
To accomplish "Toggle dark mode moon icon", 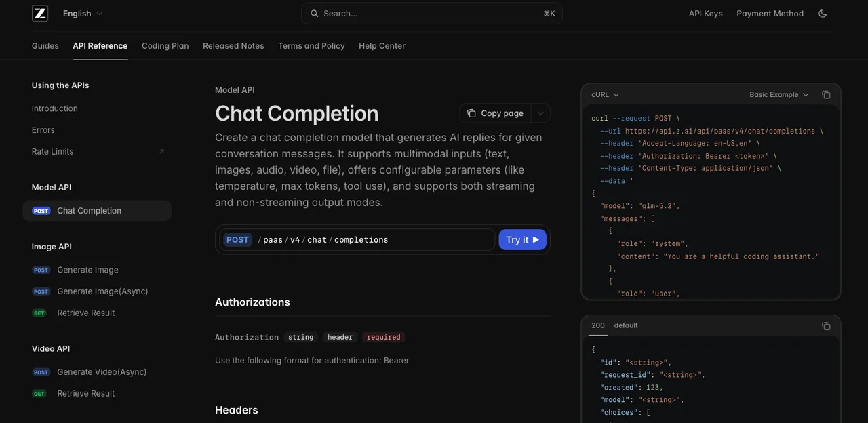I will pyautogui.click(x=823, y=14).
